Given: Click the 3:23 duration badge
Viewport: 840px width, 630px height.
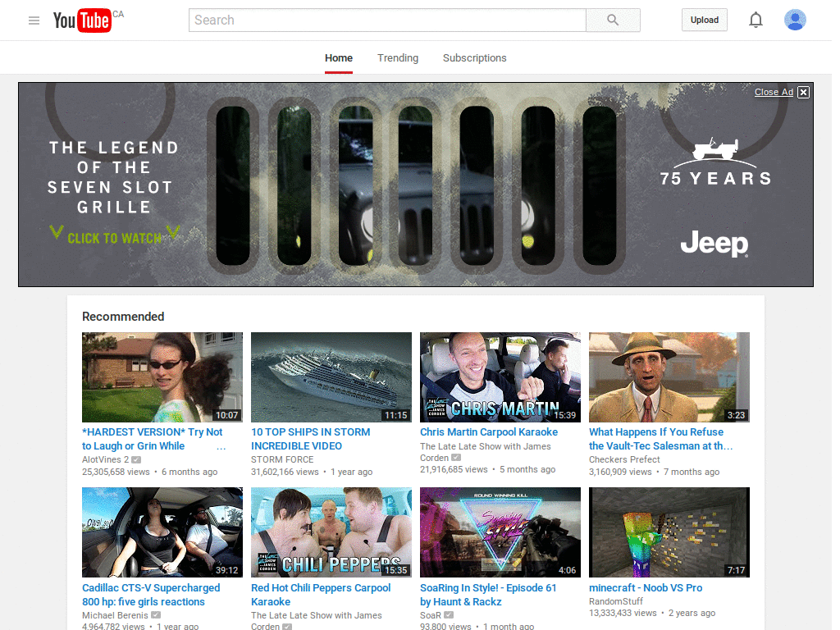Looking at the screenshot, I should point(736,415).
